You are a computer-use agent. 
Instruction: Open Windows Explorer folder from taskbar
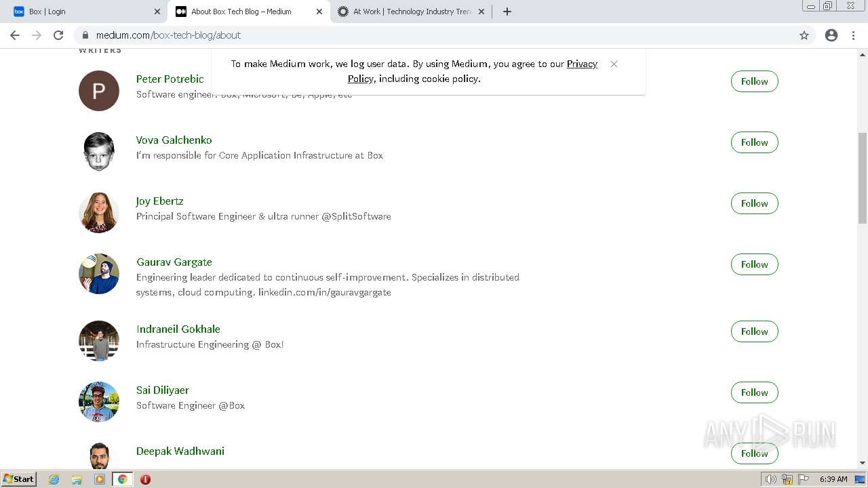tap(77, 479)
